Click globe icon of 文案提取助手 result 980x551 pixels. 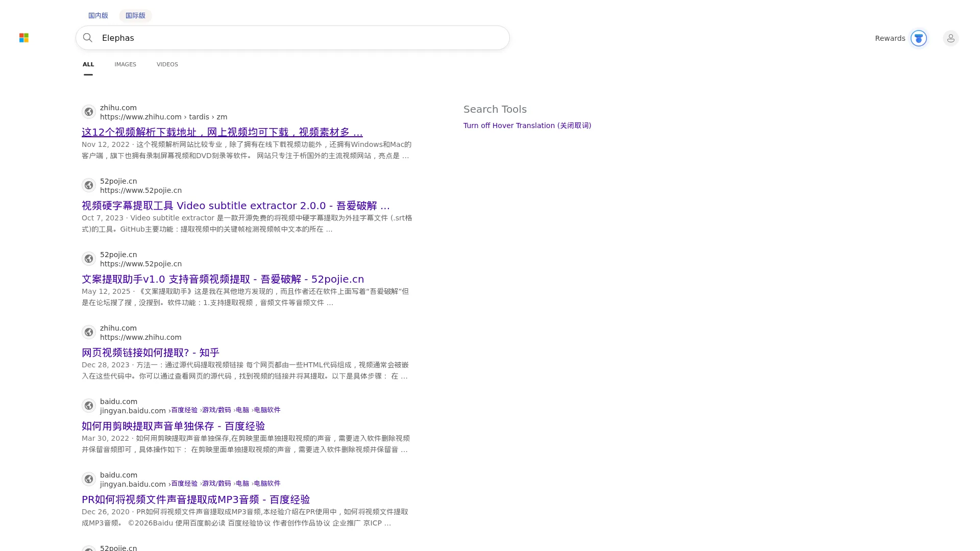89,259
